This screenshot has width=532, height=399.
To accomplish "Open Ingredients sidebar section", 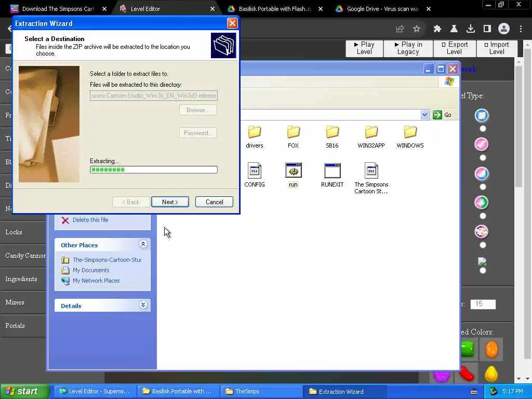I will point(23,279).
